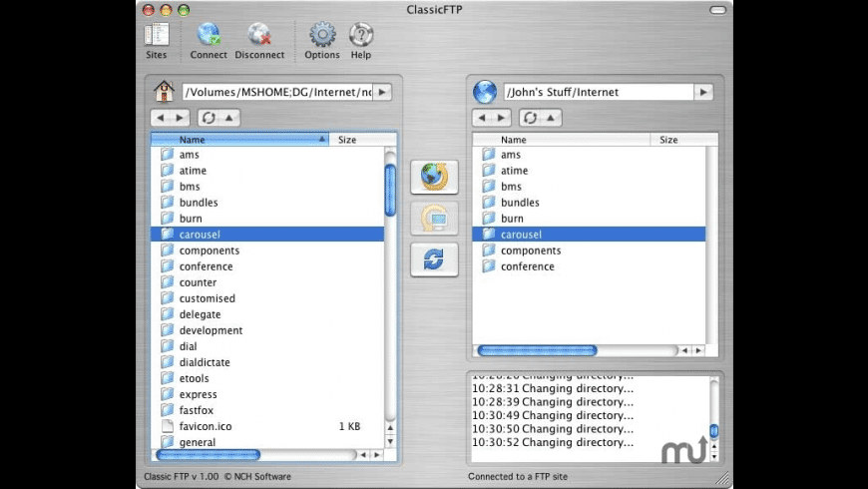Click the window toolbar toggle pill button
This screenshot has height=489, width=868.
coord(718,10)
